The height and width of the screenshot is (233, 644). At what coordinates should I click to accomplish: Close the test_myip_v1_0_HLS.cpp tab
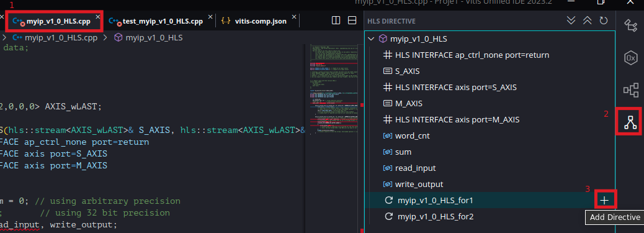[x=210, y=17]
